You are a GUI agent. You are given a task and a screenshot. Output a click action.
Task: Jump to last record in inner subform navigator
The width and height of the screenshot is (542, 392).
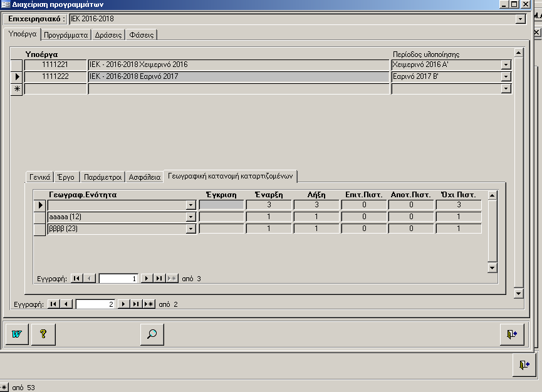pos(159,279)
